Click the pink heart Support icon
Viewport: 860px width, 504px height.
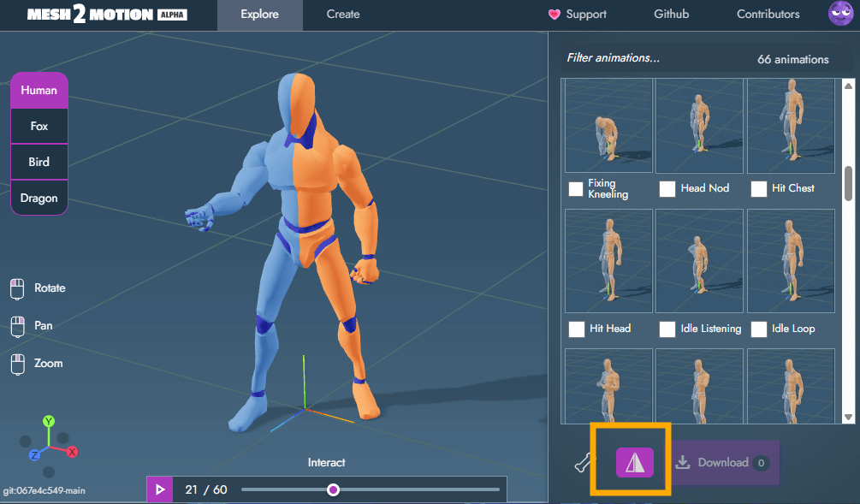[554, 15]
